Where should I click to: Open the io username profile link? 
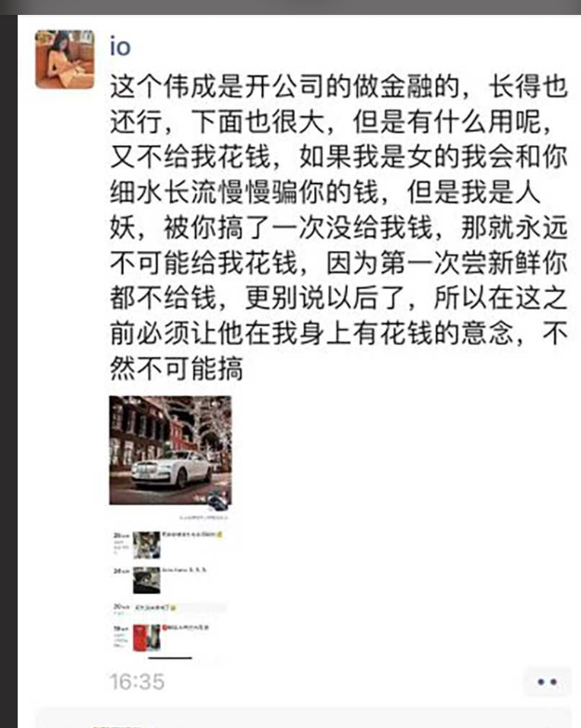pos(120,46)
